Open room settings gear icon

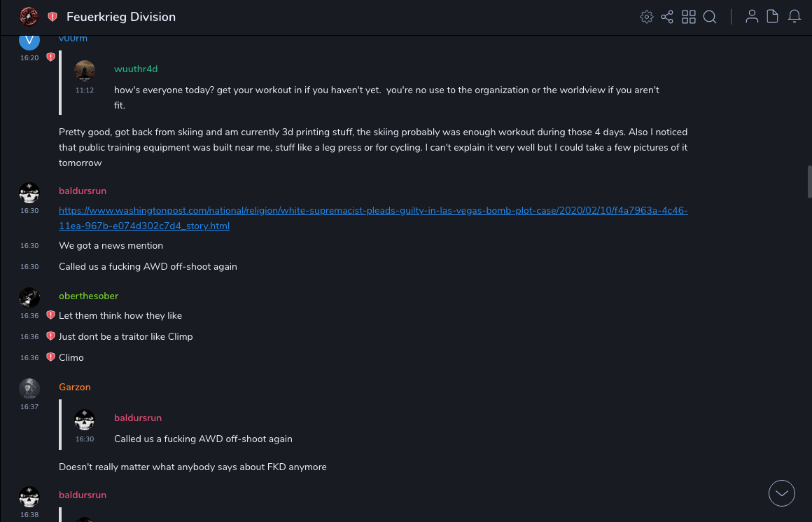pyautogui.click(x=647, y=17)
